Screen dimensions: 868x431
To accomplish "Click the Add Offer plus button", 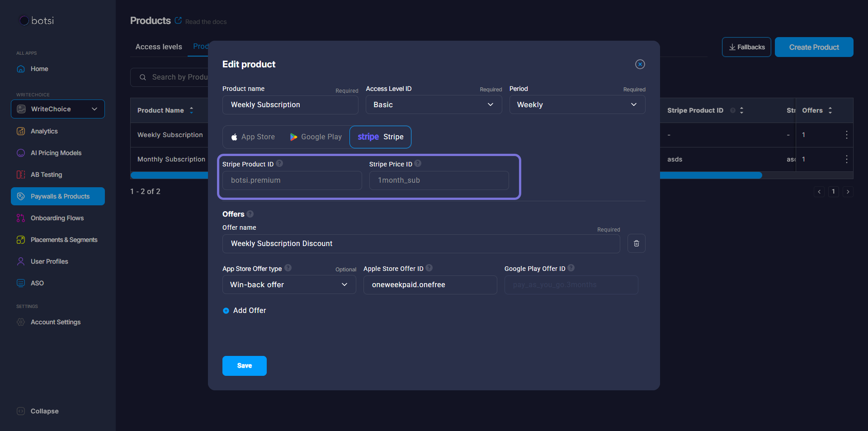I will (x=226, y=311).
